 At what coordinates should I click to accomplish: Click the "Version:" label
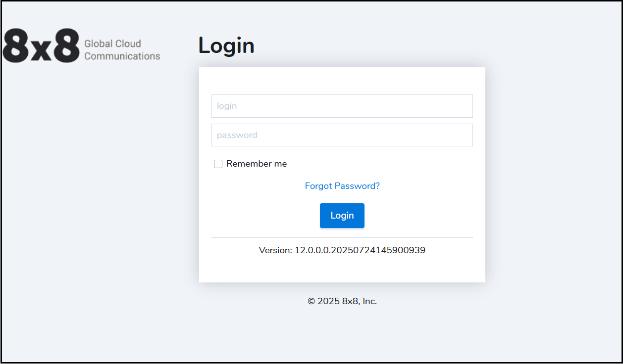[275, 250]
